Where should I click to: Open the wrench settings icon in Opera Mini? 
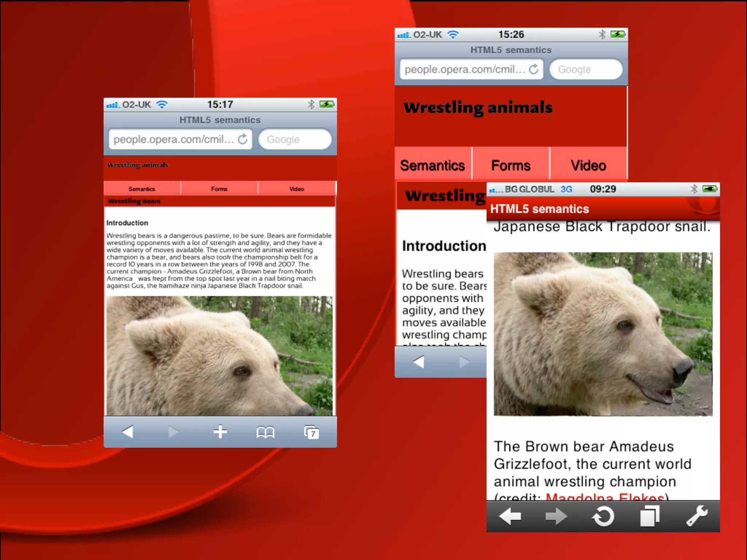(x=697, y=516)
